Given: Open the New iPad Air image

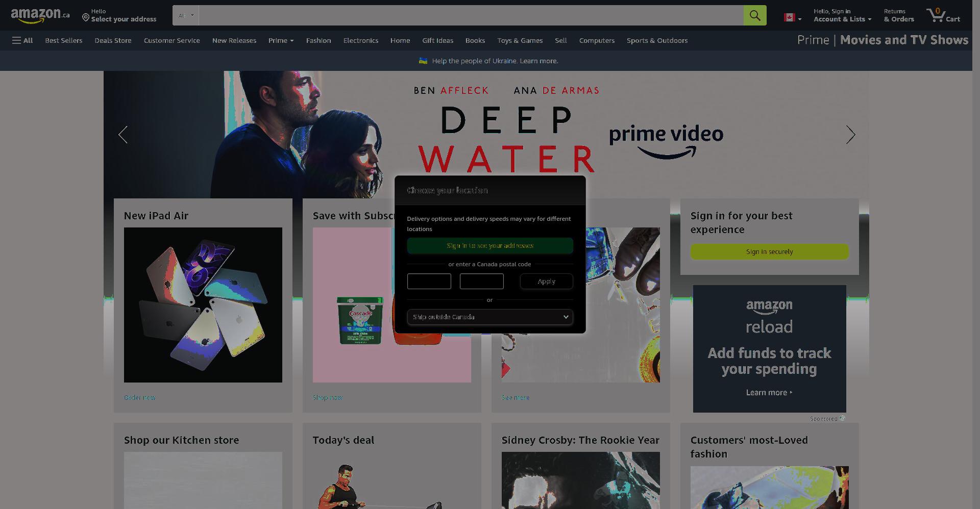Looking at the screenshot, I should 203,305.
